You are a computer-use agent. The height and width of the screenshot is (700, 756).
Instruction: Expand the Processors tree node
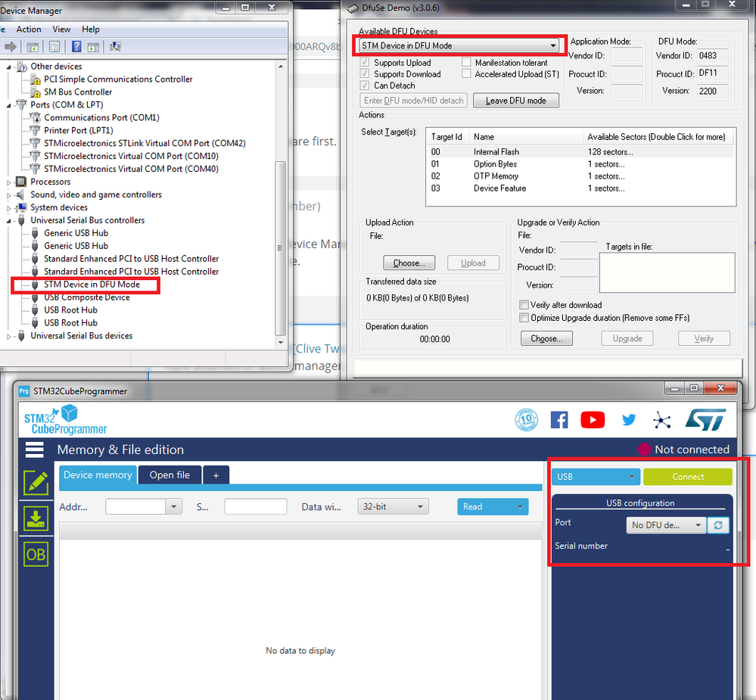click(8, 182)
